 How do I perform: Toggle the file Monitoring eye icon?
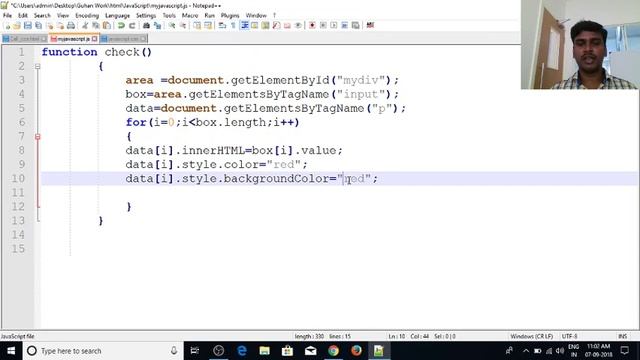[x=298, y=26]
